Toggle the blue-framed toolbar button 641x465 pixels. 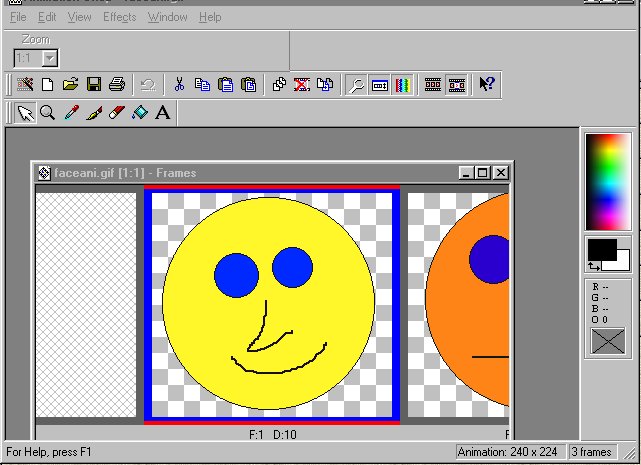click(380, 85)
